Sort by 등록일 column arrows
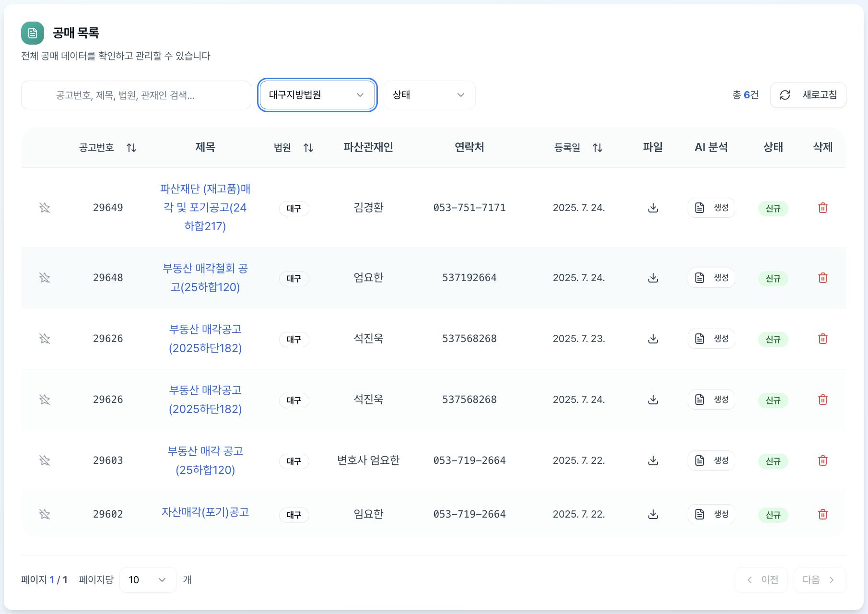Image resolution: width=868 pixels, height=614 pixels. pos(597,148)
